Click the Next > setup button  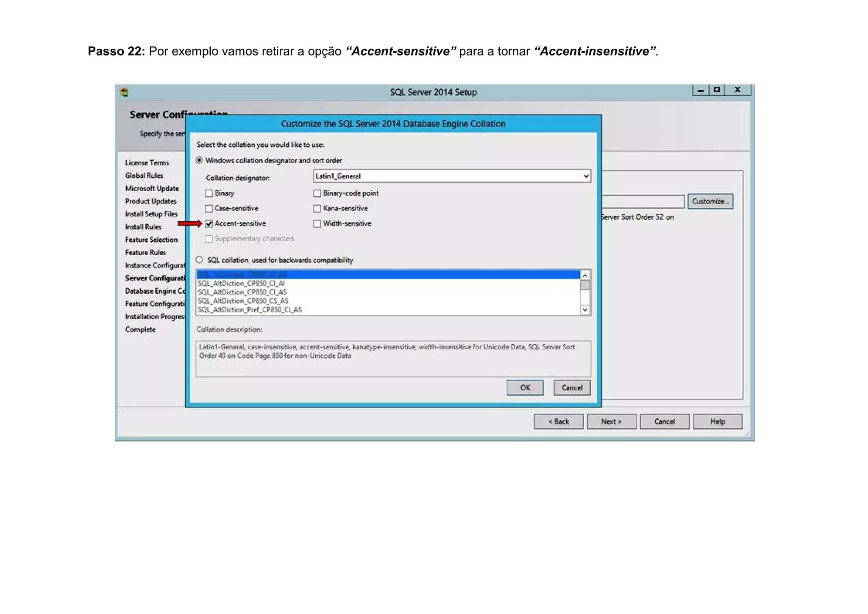pyautogui.click(x=611, y=421)
